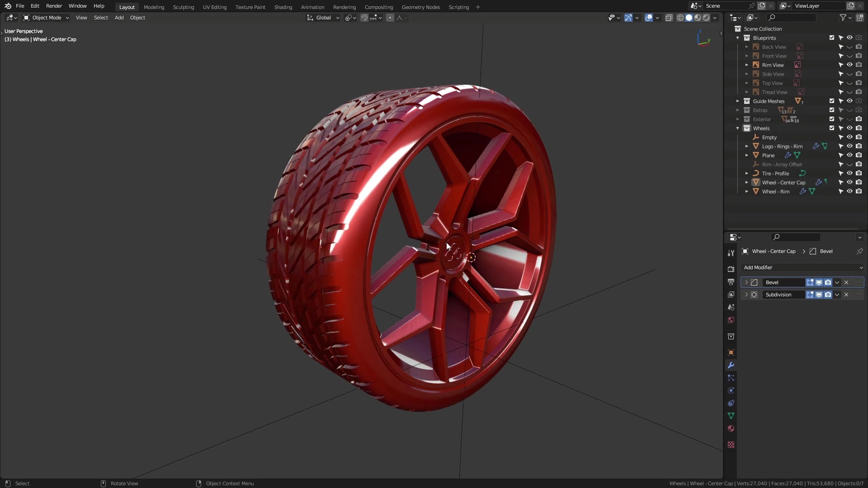Open the World properties tab icon
The height and width of the screenshot is (488, 868).
coord(731,320)
